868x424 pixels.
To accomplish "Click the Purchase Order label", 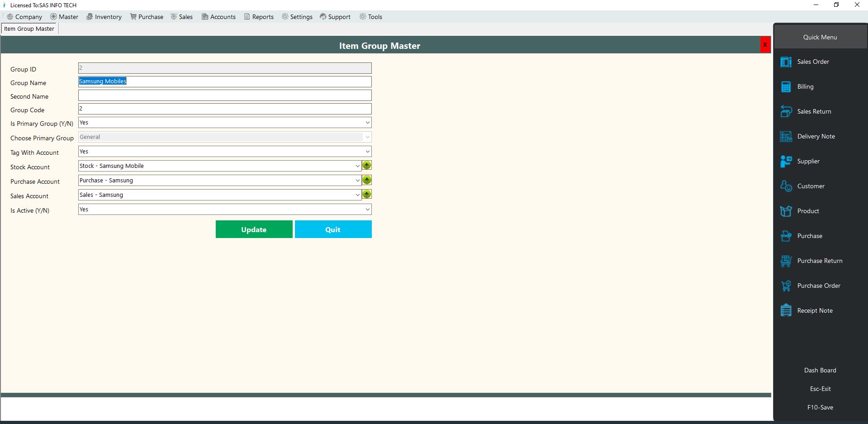I will coord(819,286).
